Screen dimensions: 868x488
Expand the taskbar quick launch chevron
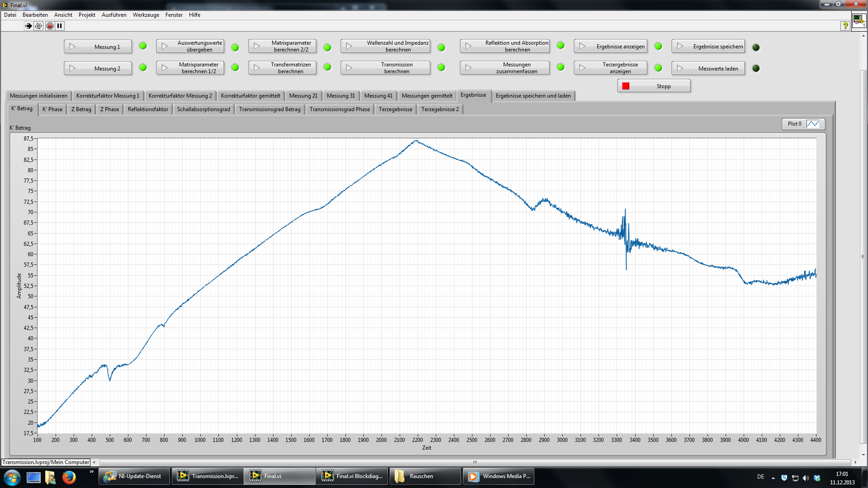coord(92,472)
